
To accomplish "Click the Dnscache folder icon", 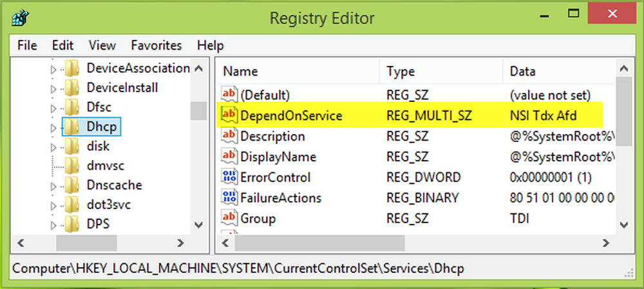I will pyautogui.click(x=72, y=185).
